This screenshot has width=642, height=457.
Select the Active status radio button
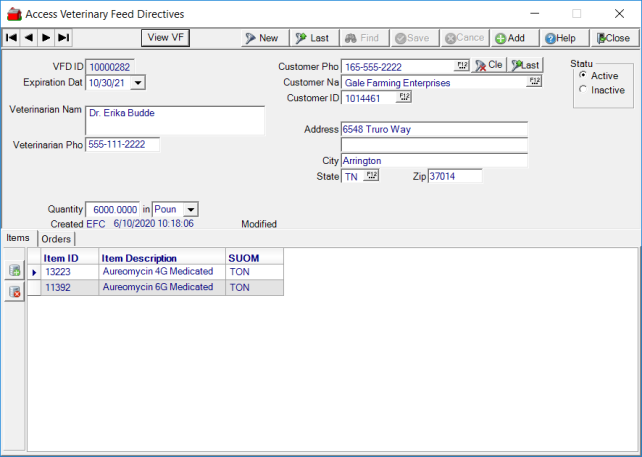(x=583, y=76)
